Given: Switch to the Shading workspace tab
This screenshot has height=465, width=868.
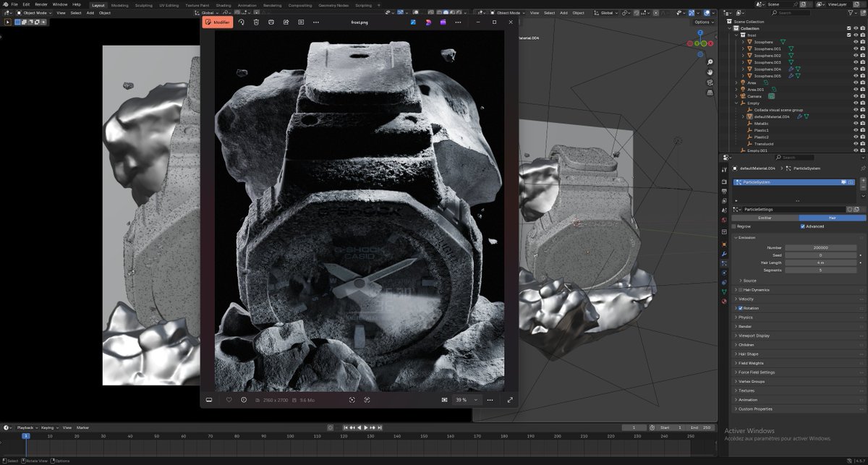Looking at the screenshot, I should [x=223, y=5].
